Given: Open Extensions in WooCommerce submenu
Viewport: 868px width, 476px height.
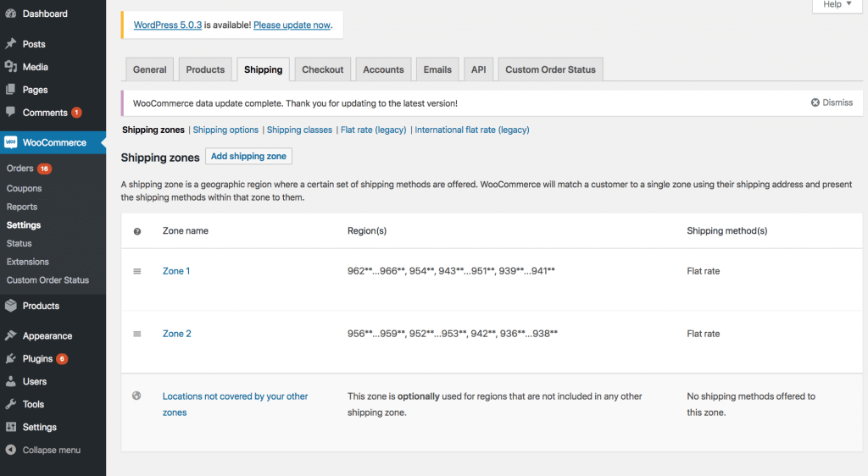Looking at the screenshot, I should click(x=28, y=262).
